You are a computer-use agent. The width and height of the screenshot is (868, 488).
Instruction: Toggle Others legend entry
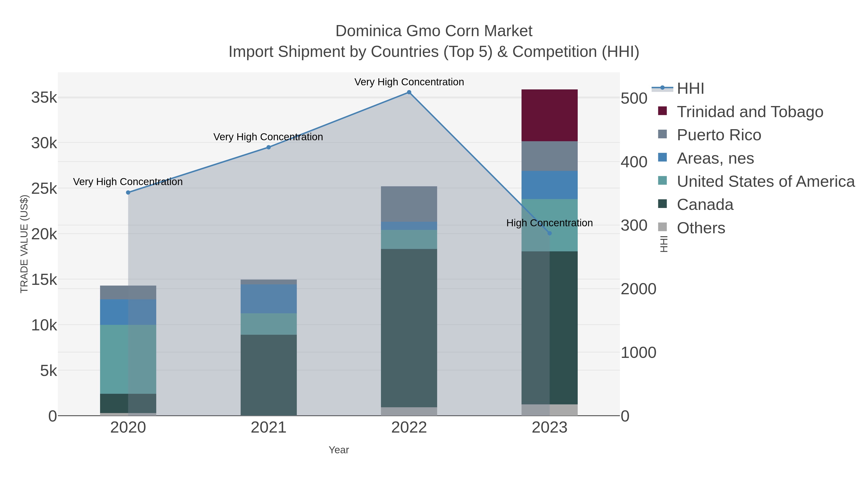click(692, 228)
